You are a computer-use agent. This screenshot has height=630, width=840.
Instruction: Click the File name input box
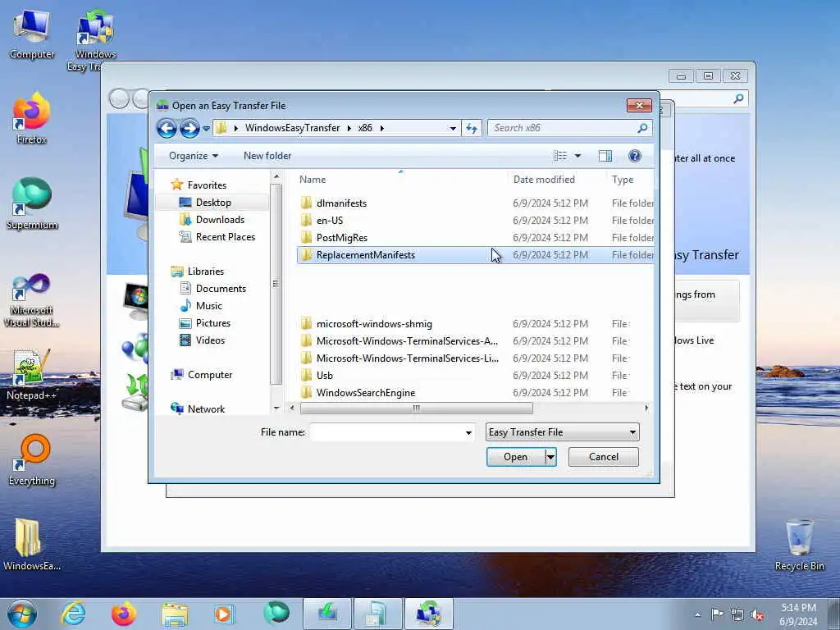point(386,432)
